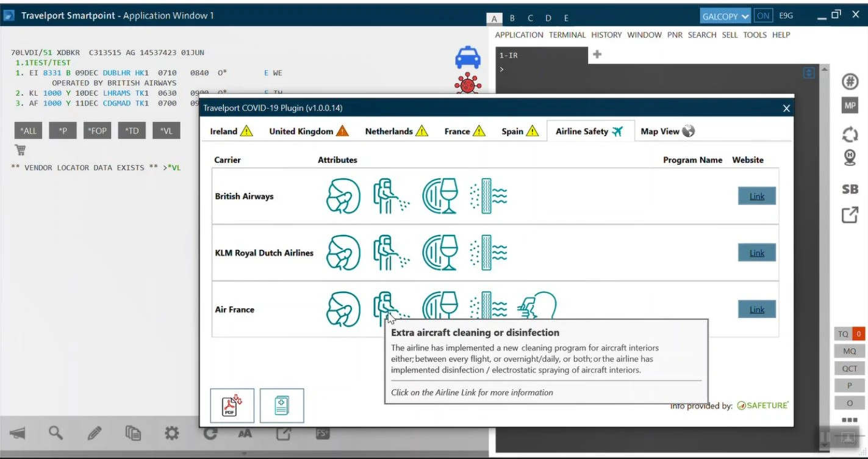
Task: Click the SB sidebar button
Action: click(850, 189)
